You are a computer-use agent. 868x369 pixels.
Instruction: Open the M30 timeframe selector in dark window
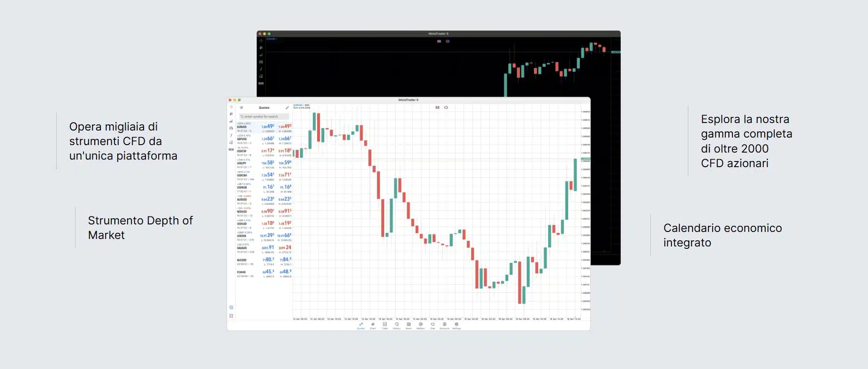click(261, 84)
